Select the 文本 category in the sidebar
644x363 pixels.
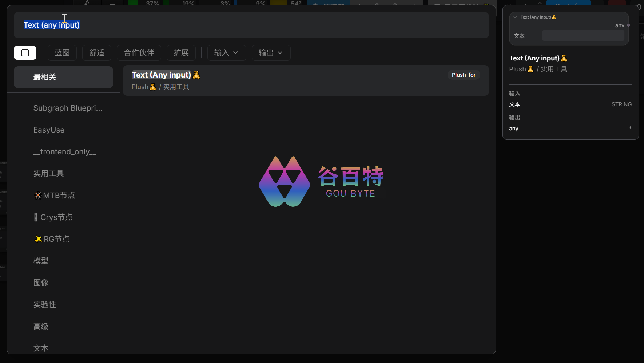(63, 348)
